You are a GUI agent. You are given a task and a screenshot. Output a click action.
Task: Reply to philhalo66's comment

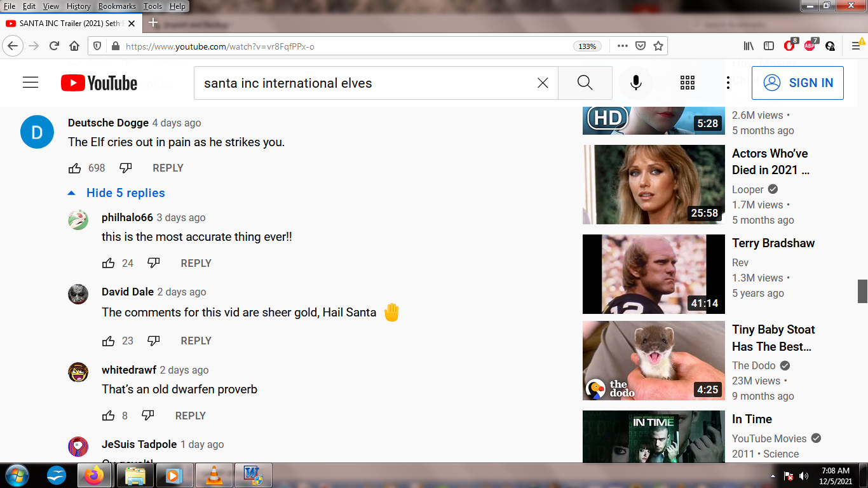(196, 263)
